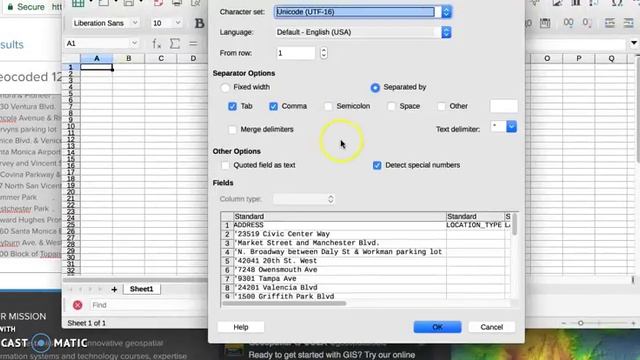Screen dimensions: 640x360
Task: Enable the Semicolon separator checkbox
Action: click(328, 107)
